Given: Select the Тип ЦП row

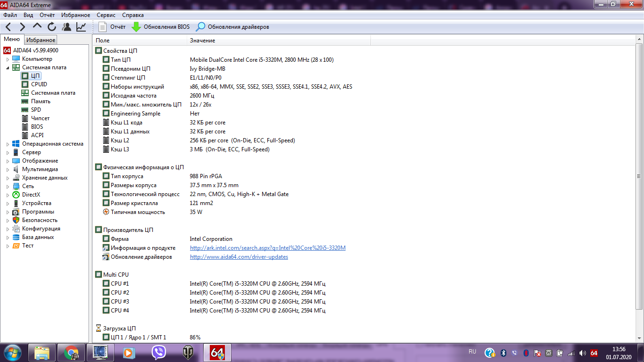Looking at the screenshot, I should coord(364,60).
